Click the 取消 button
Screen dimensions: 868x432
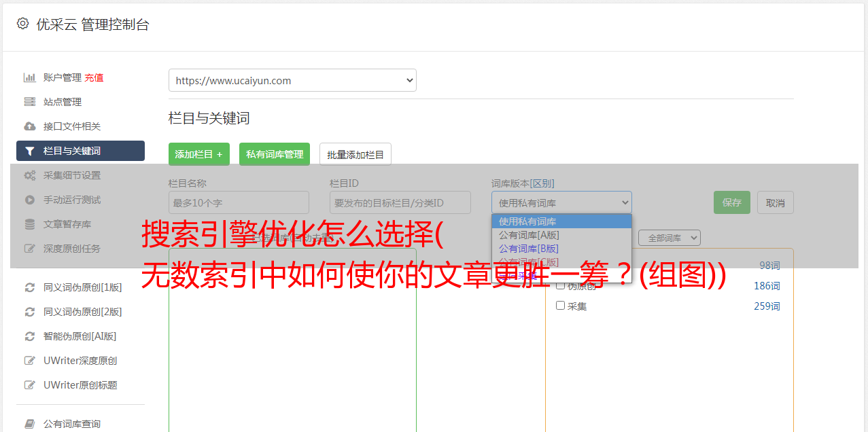pyautogui.click(x=776, y=202)
